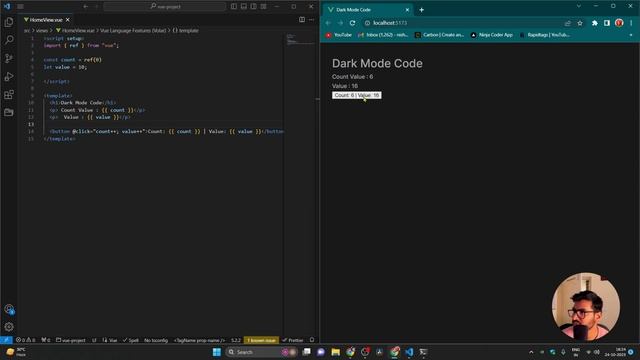Viewport: 640px width, 360px height.
Task: Toggle the bottom panel layout icon
Action: [x=244, y=7]
